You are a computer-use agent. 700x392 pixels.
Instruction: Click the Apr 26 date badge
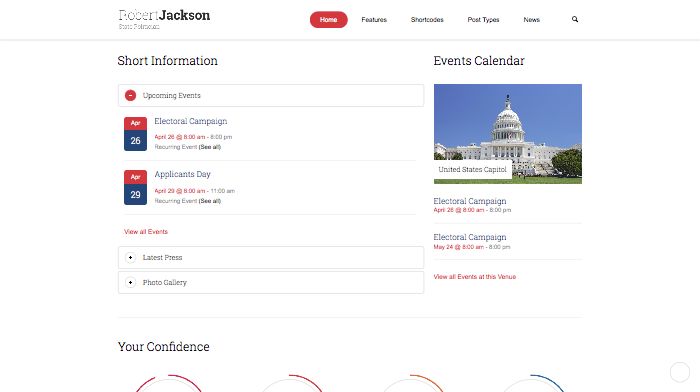click(x=135, y=134)
